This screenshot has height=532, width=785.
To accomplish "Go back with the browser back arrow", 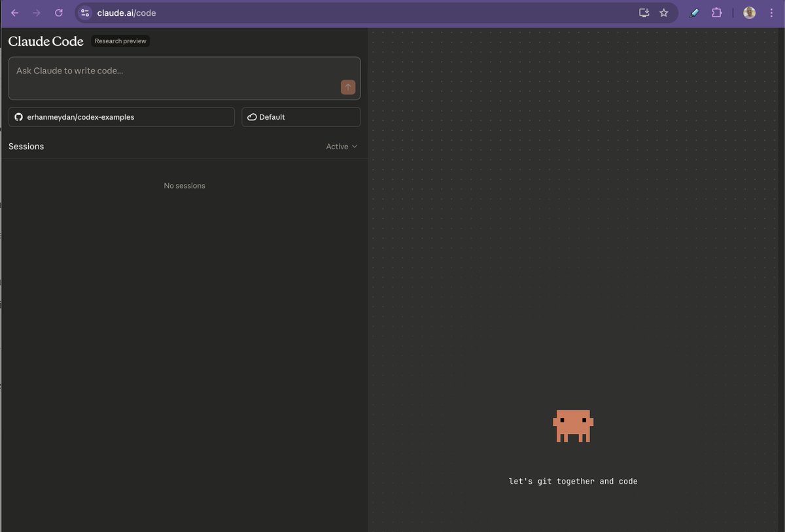I will click(15, 12).
